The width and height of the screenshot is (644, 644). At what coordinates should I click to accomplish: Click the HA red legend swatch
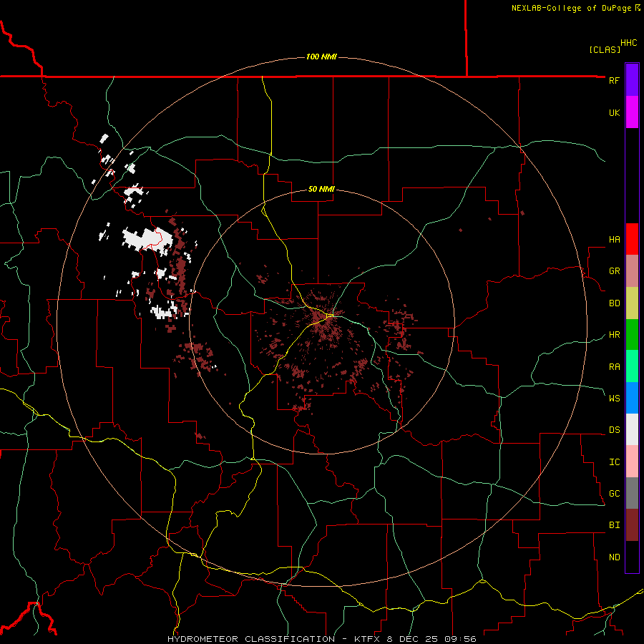coord(632,239)
